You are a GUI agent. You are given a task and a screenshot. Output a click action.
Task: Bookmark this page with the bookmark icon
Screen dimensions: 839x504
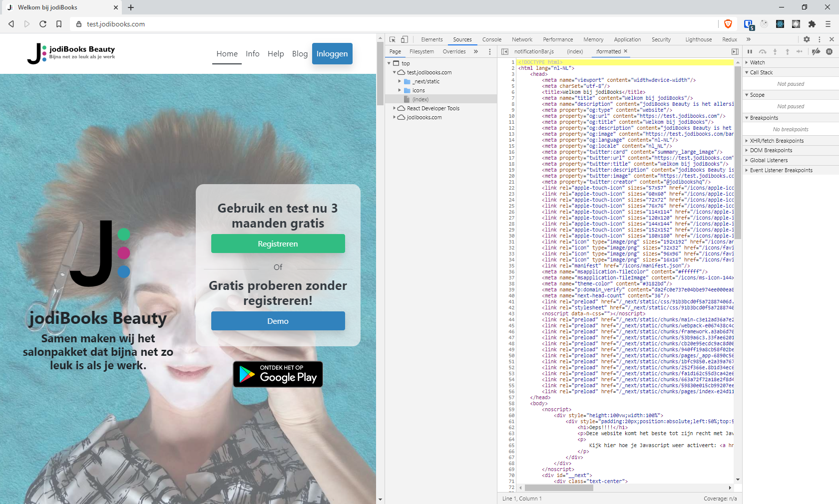59,24
